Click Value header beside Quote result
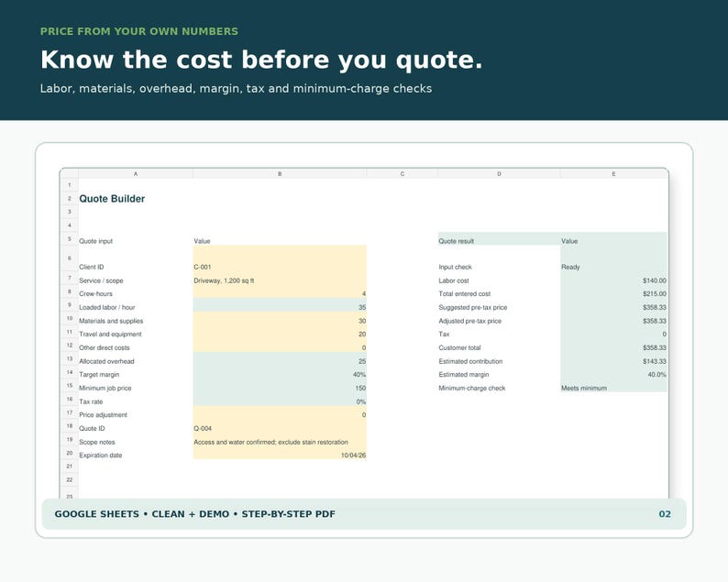 pos(613,239)
